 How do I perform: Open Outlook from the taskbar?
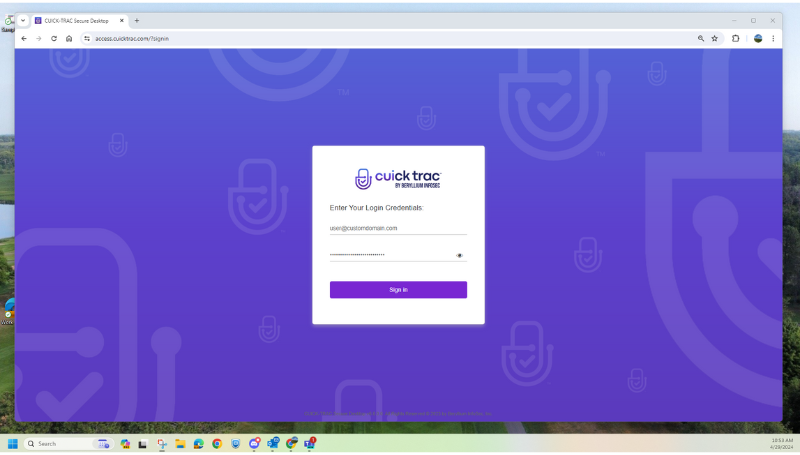pos(273,443)
